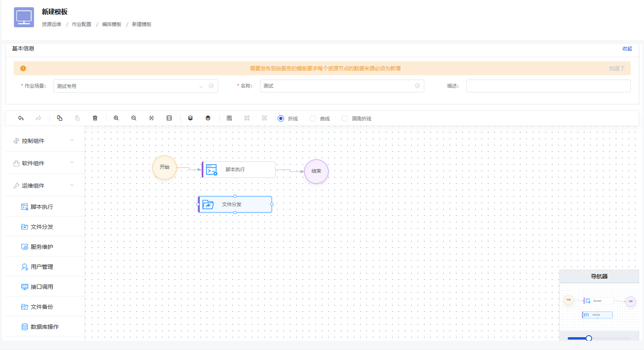
Task: Click the 描述 input field
Action: tap(549, 86)
